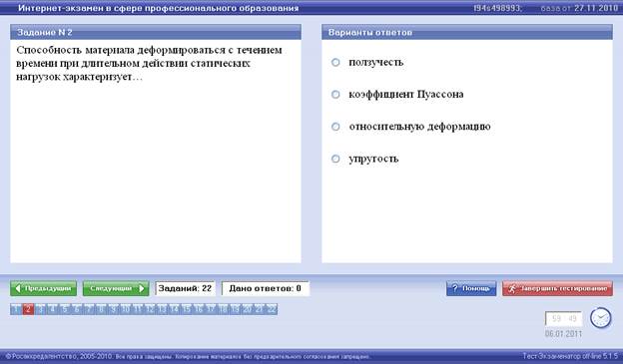The width and height of the screenshot is (623, 364).
Task: Click the 'Дано ответов: 0' counter
Action: (265, 288)
